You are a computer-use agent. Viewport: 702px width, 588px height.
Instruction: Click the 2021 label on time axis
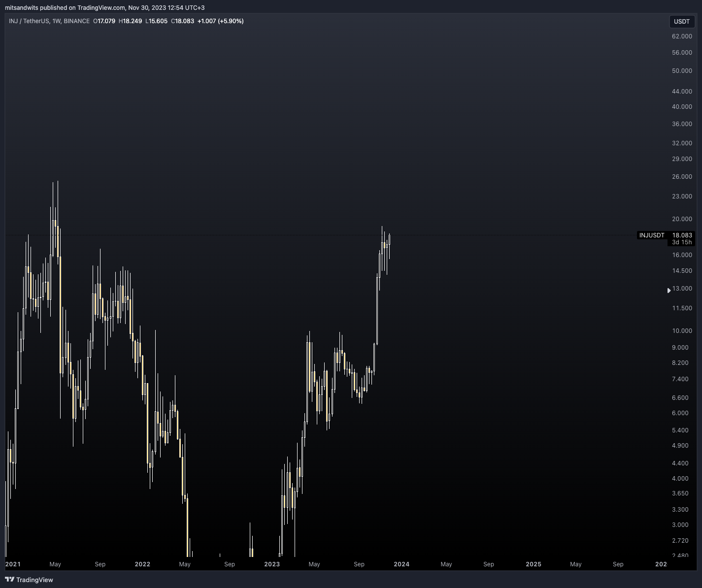13,564
